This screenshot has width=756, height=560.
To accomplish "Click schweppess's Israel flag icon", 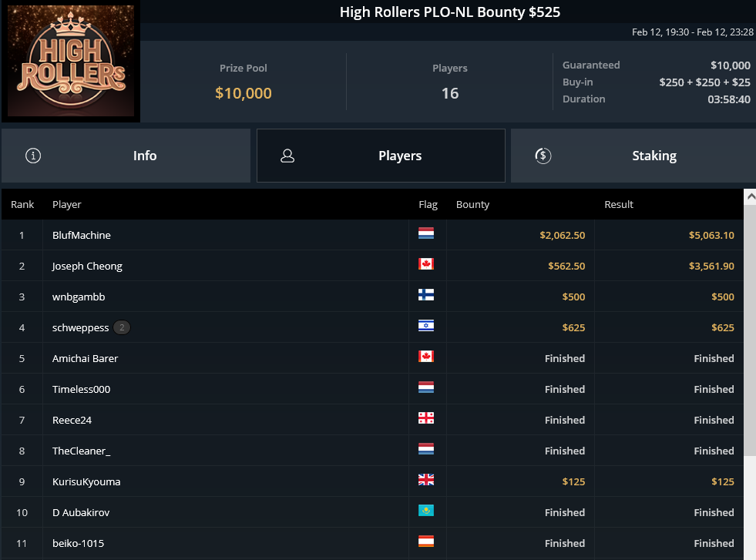I will tap(425, 326).
